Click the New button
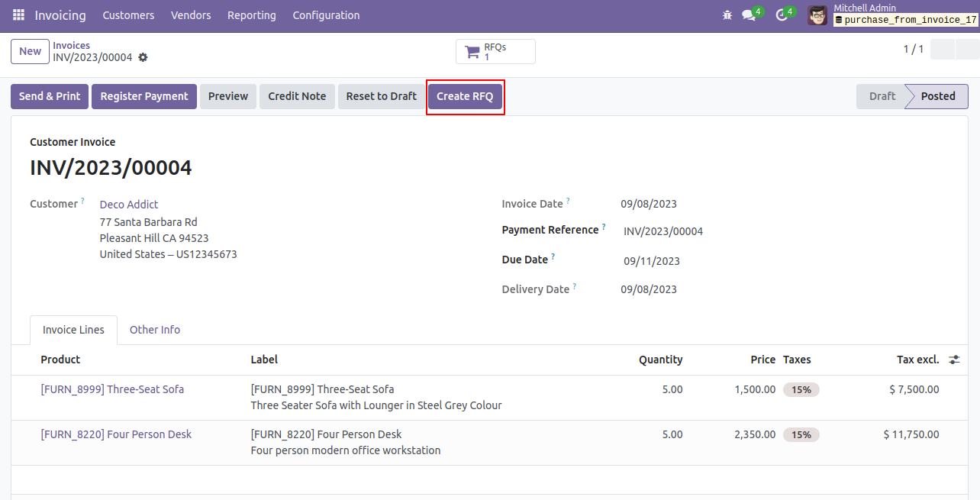The width and height of the screenshot is (980, 500). click(31, 51)
